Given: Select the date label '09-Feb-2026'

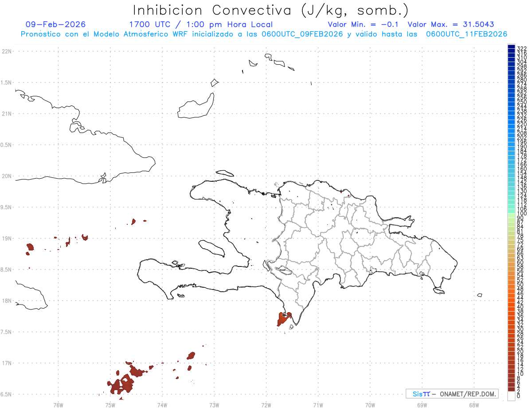Looking at the screenshot, I should [x=56, y=24].
